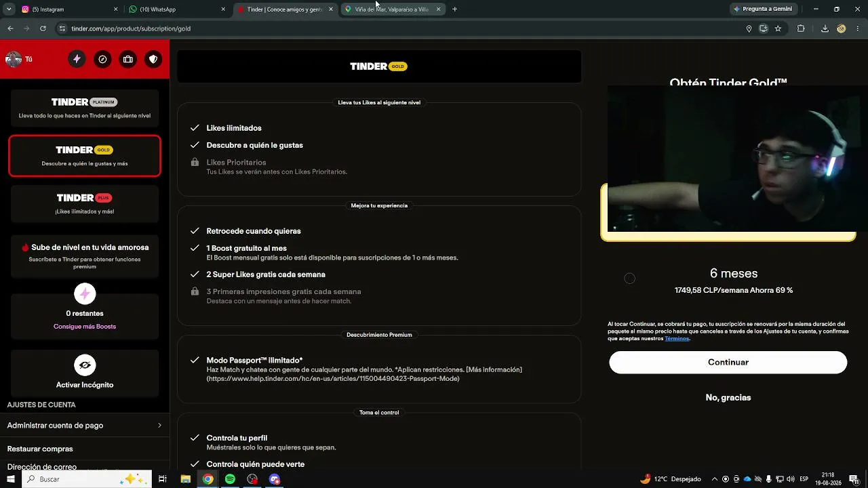Click the Activar Incógnito label
The height and width of the screenshot is (488, 868).
(x=85, y=385)
